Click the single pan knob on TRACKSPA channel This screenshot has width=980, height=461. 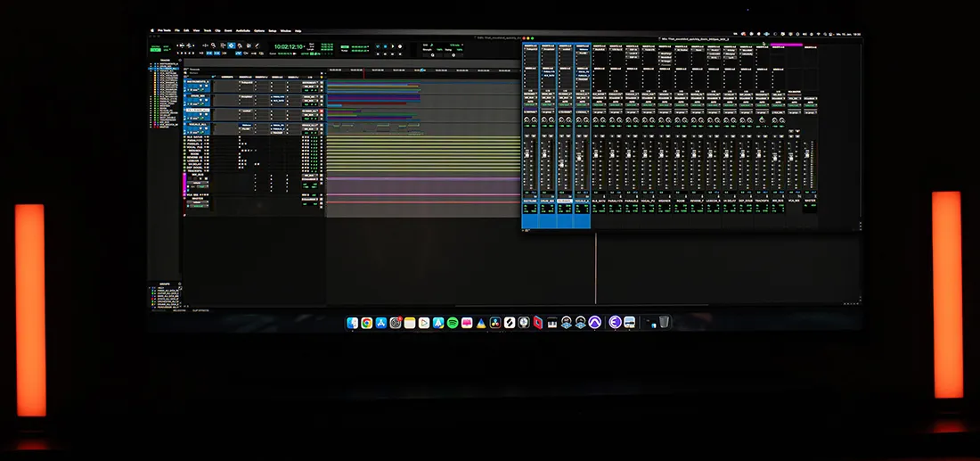tap(761, 120)
